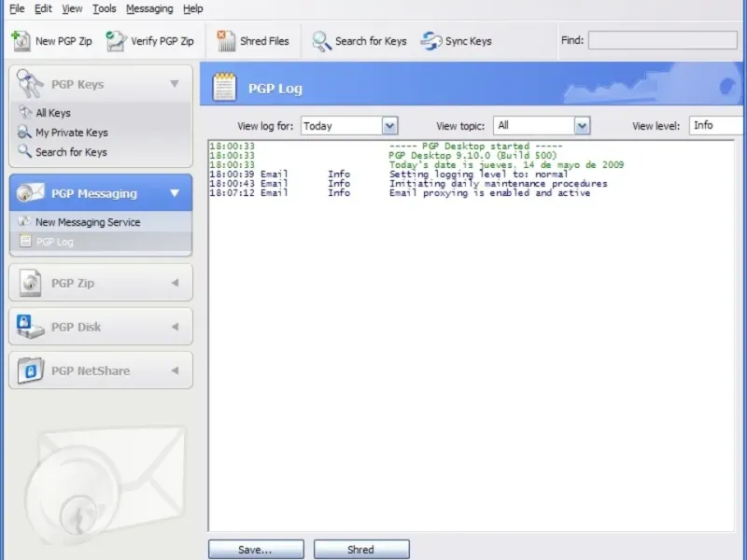Open the Messaging menu

(x=149, y=8)
